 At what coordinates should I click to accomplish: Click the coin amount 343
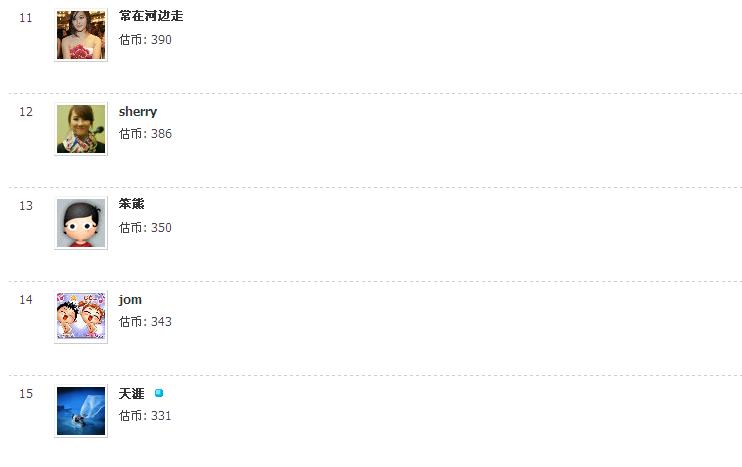[161, 322]
